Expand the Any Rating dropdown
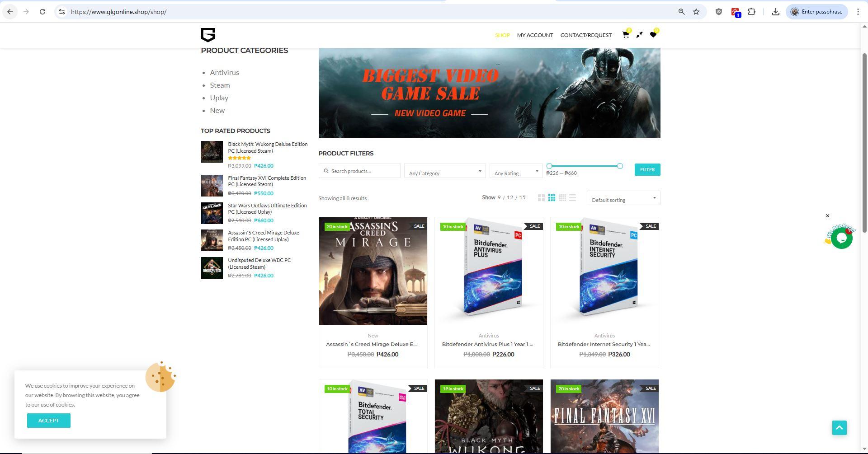868x454 pixels. pos(516,171)
